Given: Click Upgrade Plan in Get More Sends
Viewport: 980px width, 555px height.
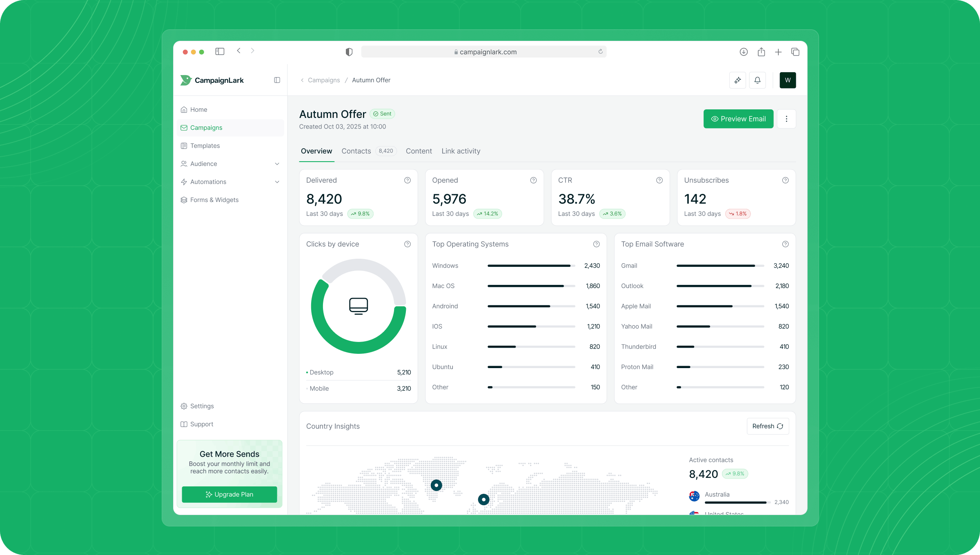Looking at the screenshot, I should [229, 494].
